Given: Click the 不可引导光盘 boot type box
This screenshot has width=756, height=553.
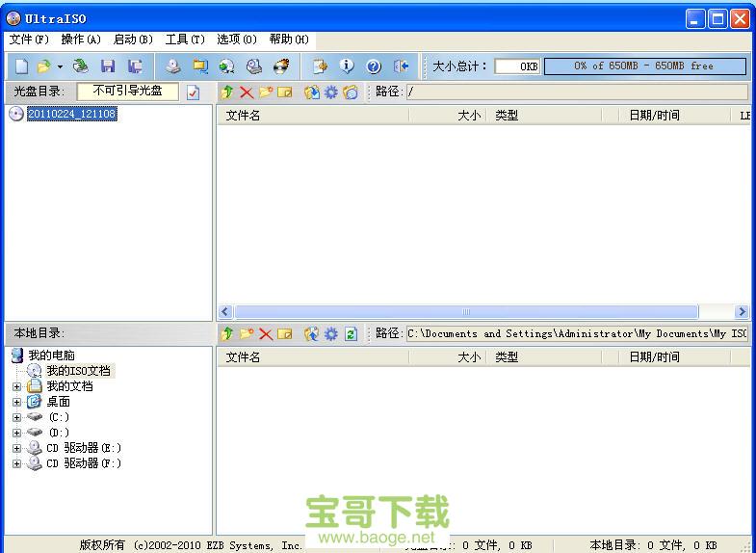Looking at the screenshot, I should point(127,92).
